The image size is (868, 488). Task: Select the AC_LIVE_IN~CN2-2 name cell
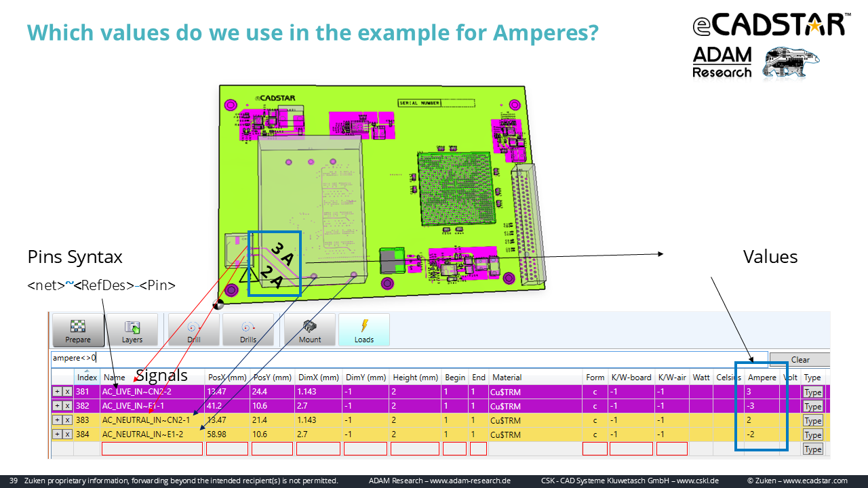pos(153,392)
